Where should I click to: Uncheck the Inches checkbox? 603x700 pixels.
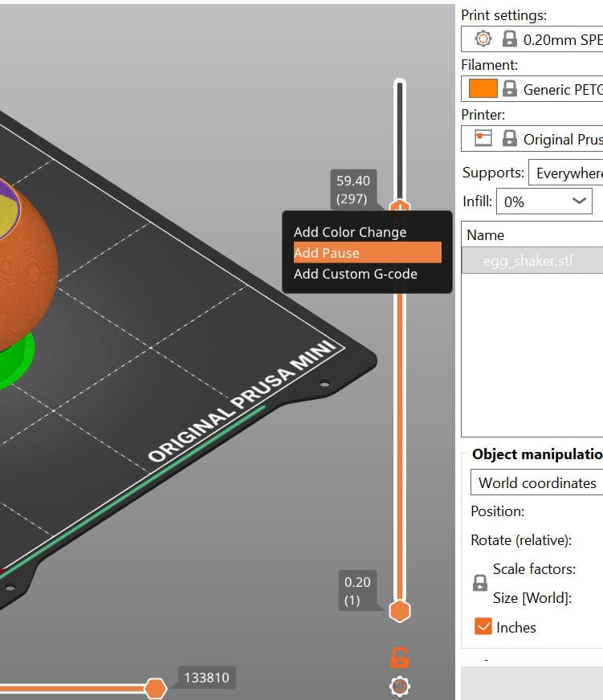click(x=483, y=626)
